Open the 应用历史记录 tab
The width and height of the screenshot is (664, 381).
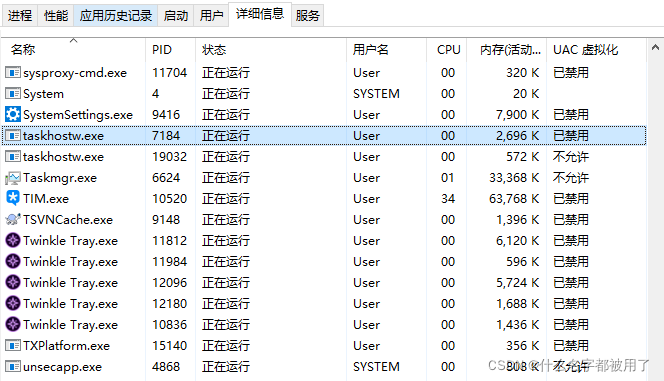[x=116, y=16]
